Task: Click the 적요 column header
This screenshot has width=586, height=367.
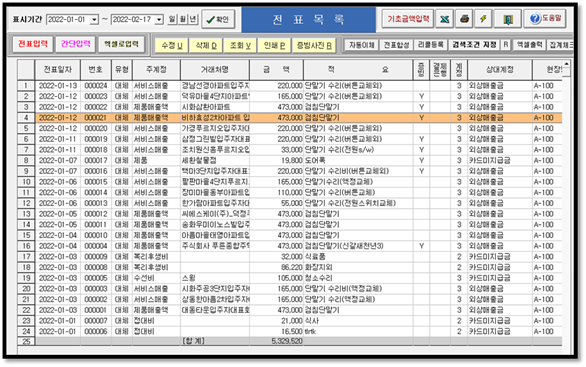Action: point(358,70)
